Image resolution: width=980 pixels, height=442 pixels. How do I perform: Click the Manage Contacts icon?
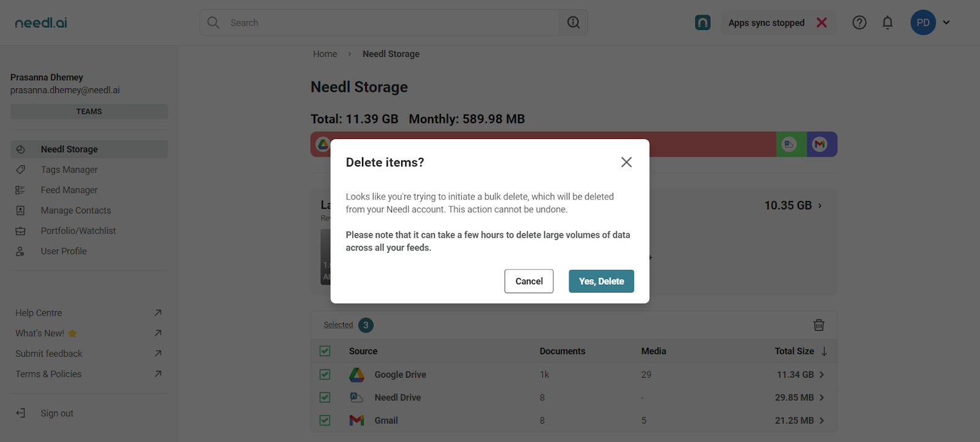click(x=20, y=211)
